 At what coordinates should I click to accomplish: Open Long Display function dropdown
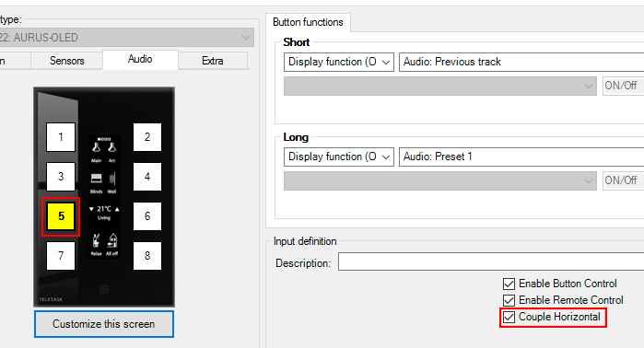[339, 157]
